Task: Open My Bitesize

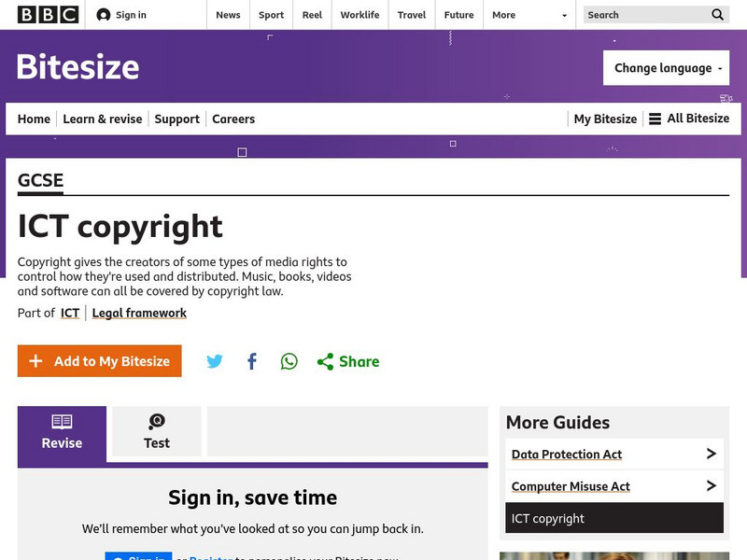Action: pos(605,119)
